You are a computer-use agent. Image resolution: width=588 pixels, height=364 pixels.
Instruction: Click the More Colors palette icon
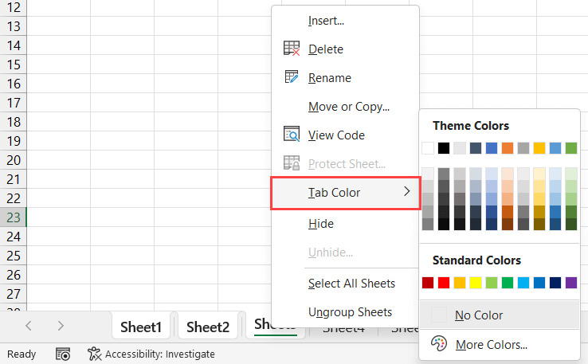(x=439, y=344)
